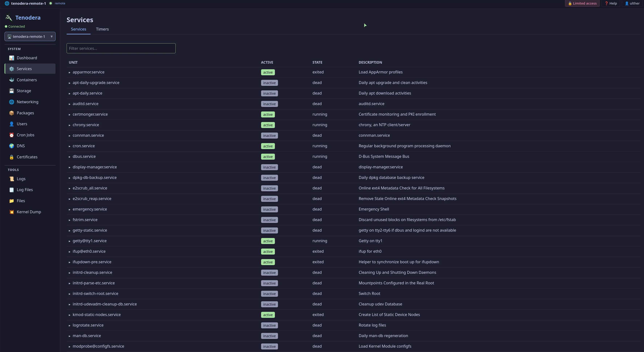Select the Services tab
Viewport: 644px width, 352px height.
pos(78,29)
